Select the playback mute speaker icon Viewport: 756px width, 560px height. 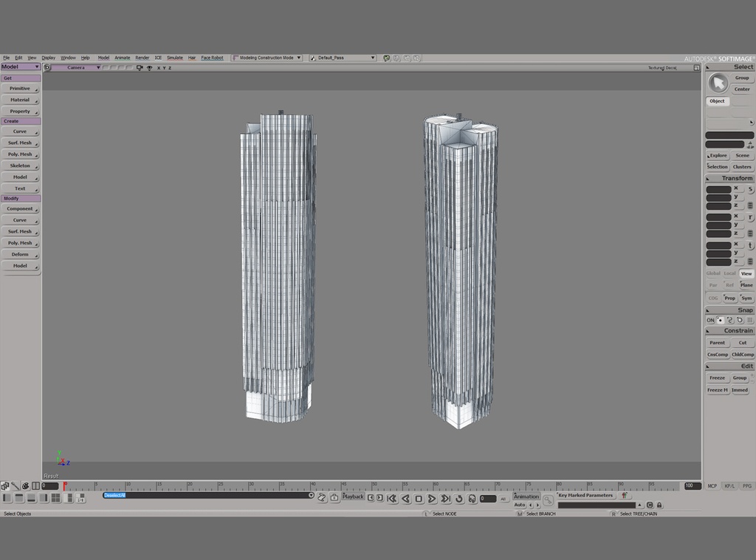tap(471, 498)
